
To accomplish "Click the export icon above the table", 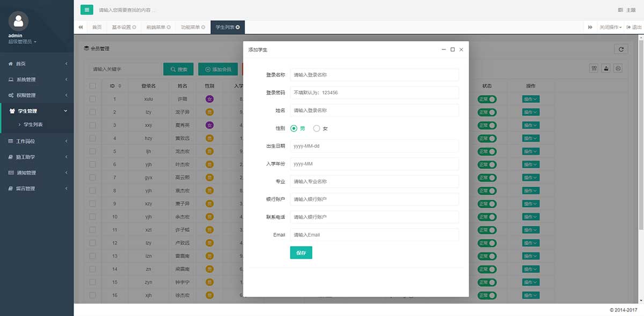I will pos(606,69).
